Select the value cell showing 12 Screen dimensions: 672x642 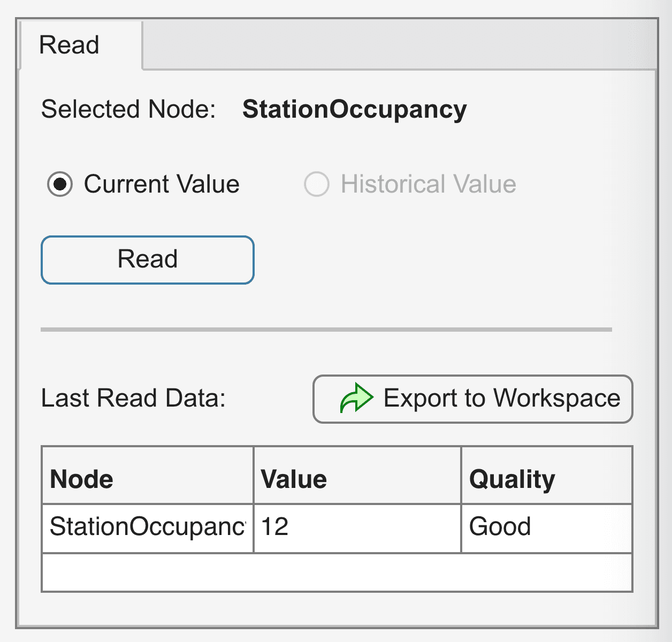point(357,528)
